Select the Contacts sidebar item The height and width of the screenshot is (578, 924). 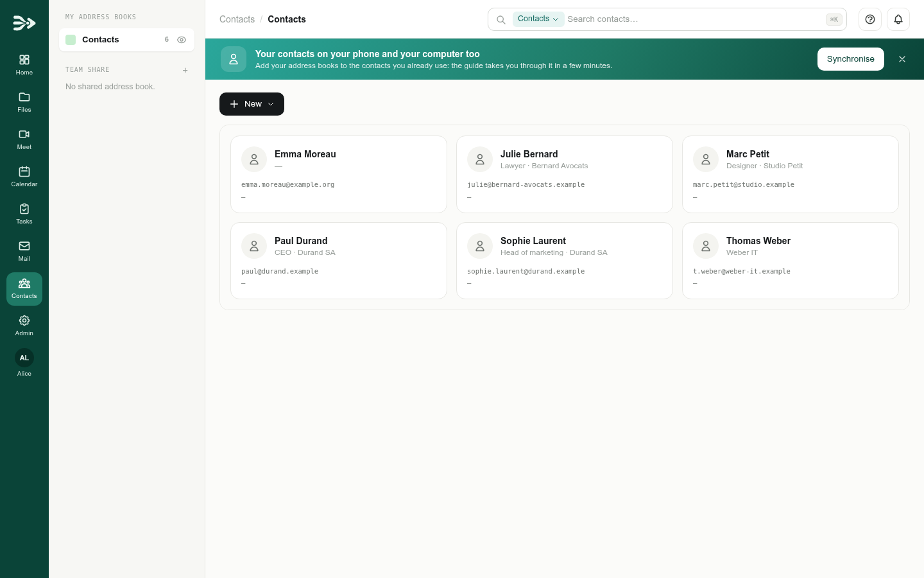point(24,288)
